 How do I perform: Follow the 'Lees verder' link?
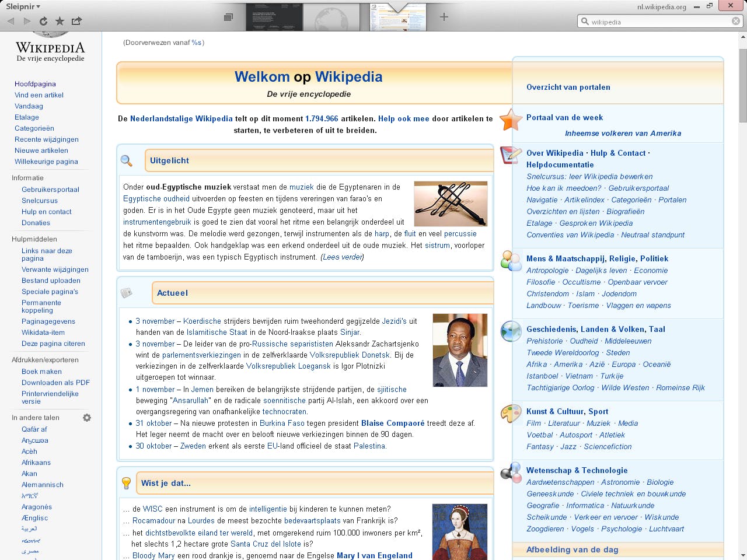click(x=342, y=257)
